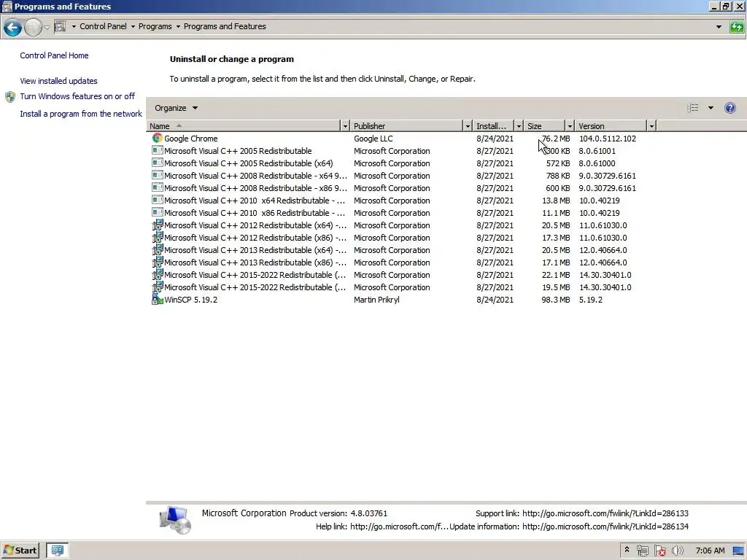This screenshot has height=560, width=747.
Task: Click icon of Visual C++ 2012 (x64) row
Action: click(x=157, y=225)
